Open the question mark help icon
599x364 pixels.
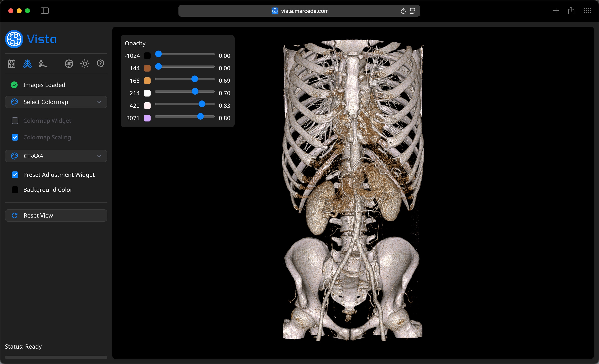coord(100,64)
